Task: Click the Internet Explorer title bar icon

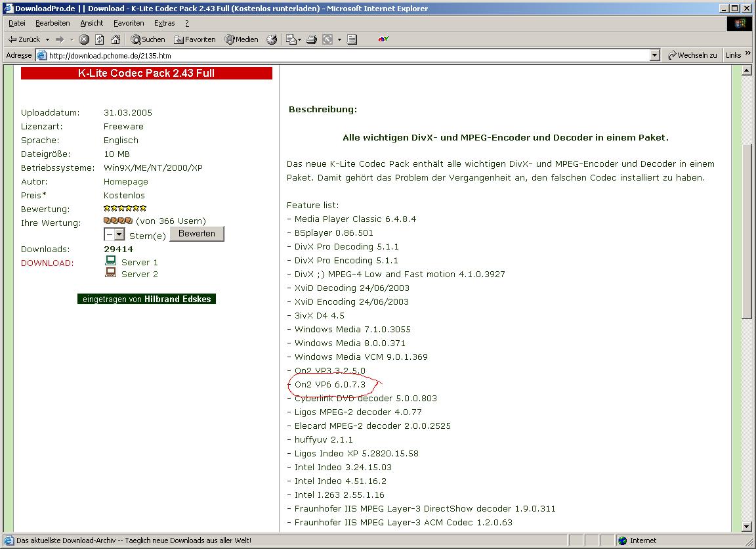Action: click(x=8, y=8)
